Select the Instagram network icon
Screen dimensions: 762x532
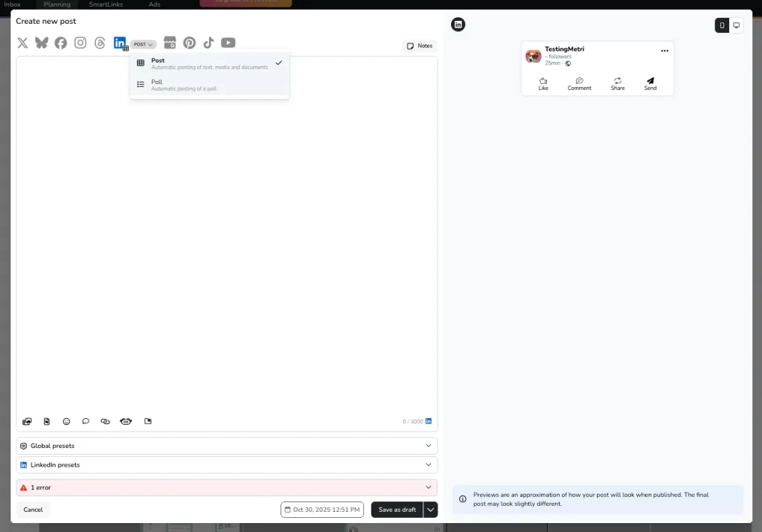point(80,43)
